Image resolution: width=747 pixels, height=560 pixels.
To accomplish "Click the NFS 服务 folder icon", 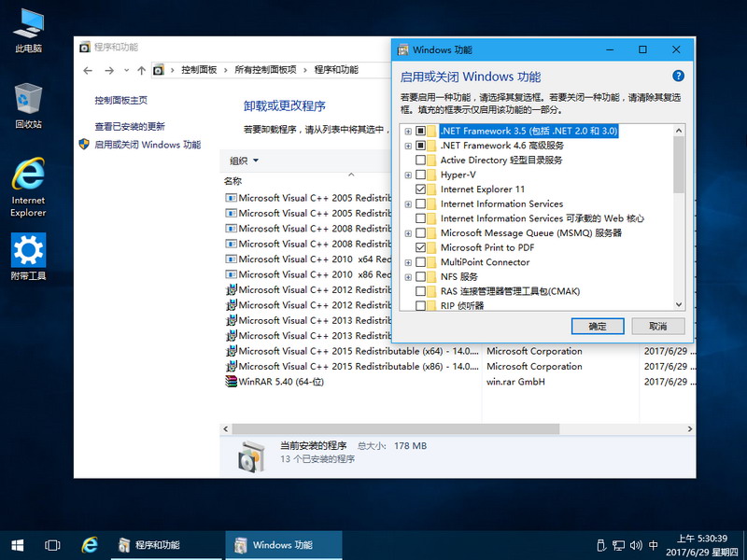I will pyautogui.click(x=432, y=276).
